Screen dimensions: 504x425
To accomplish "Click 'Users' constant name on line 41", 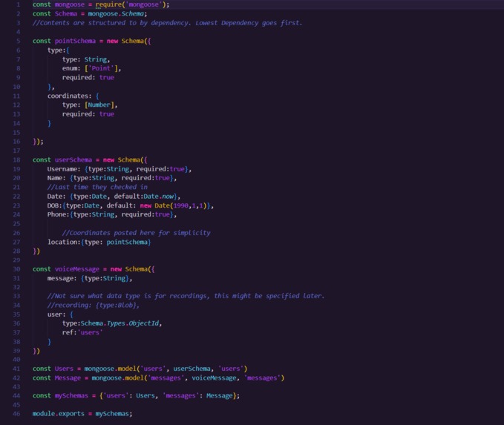I will (64, 369).
